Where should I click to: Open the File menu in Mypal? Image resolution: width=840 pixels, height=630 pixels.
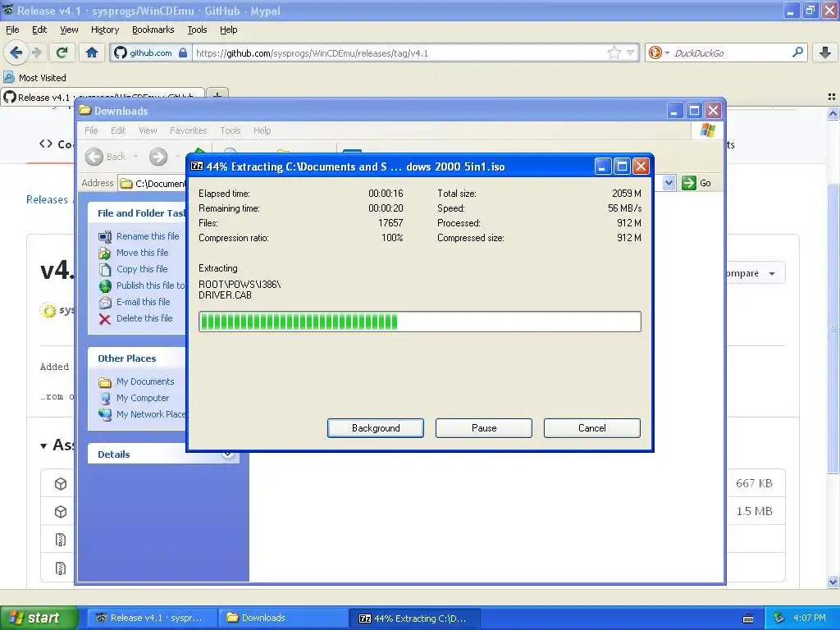(12, 30)
